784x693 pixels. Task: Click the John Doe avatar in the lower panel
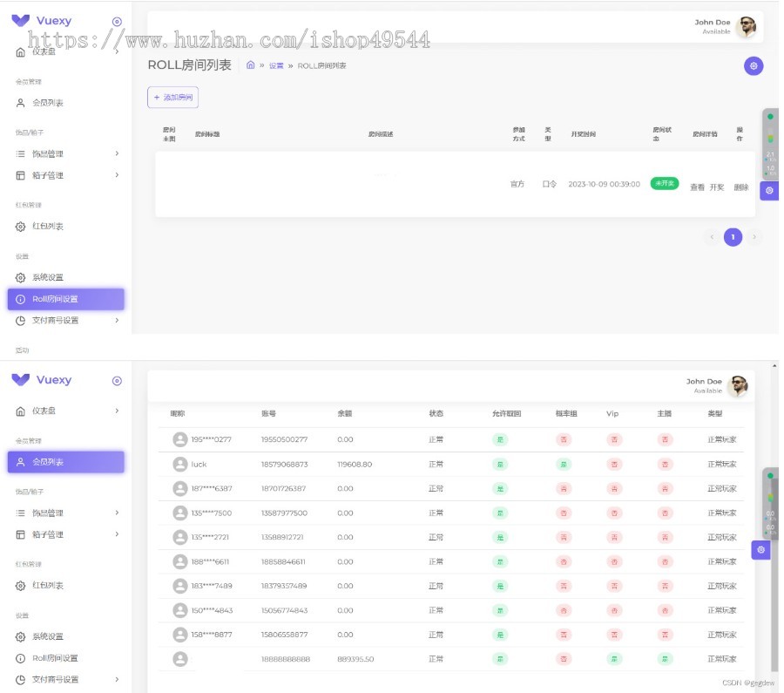click(738, 386)
